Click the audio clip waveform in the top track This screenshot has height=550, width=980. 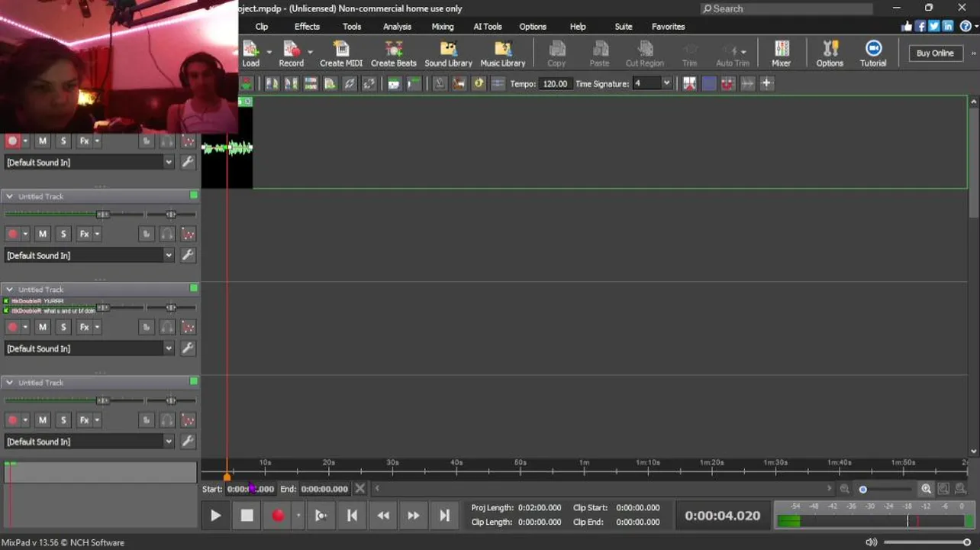coord(227,148)
